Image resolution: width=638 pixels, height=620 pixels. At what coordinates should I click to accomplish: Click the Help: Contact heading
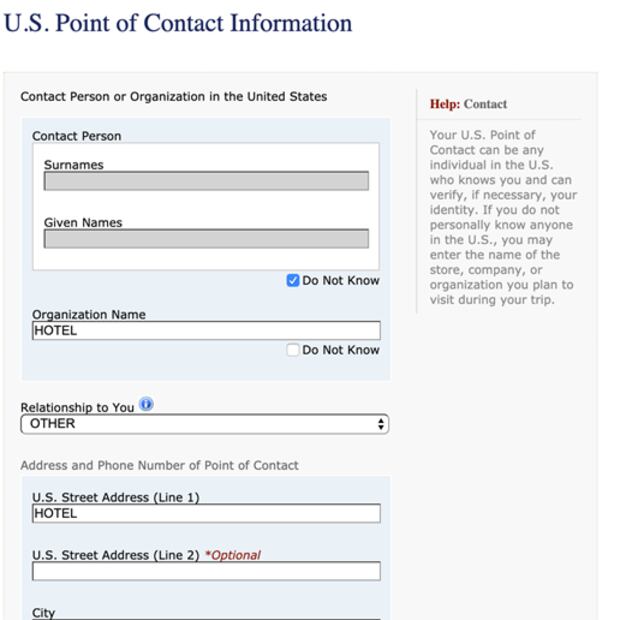pos(468,104)
